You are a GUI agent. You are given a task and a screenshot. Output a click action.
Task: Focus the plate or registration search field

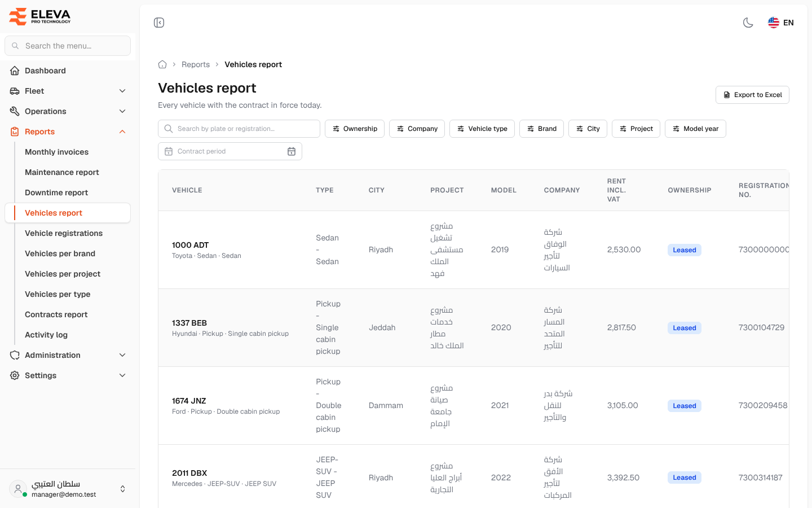pos(239,129)
